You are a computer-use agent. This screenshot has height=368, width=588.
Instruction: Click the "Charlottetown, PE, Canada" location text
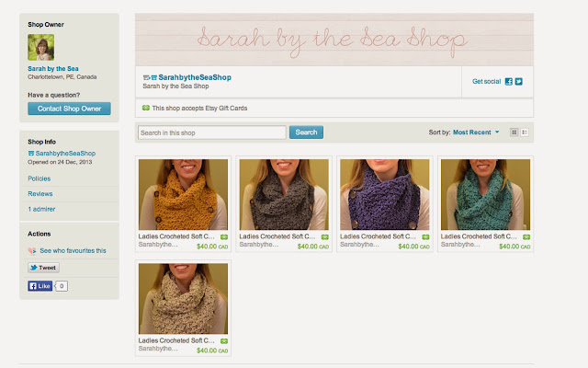[x=62, y=77]
